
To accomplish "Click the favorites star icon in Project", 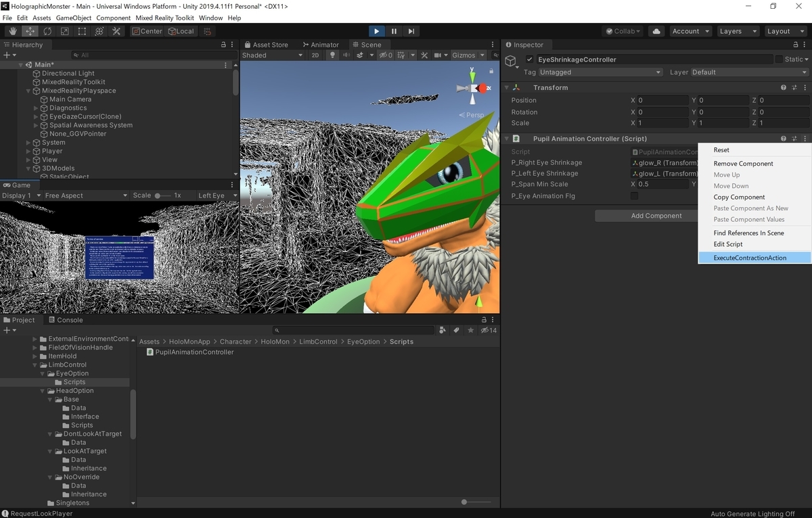I will click(x=470, y=330).
